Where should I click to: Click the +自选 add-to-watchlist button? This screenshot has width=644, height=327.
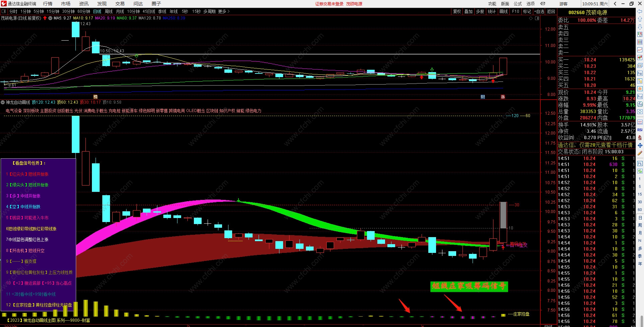pos(539,11)
